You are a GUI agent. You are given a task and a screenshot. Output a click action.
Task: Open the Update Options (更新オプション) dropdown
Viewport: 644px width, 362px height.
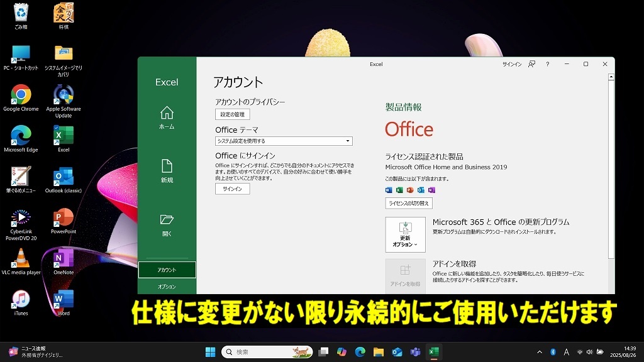pos(406,234)
